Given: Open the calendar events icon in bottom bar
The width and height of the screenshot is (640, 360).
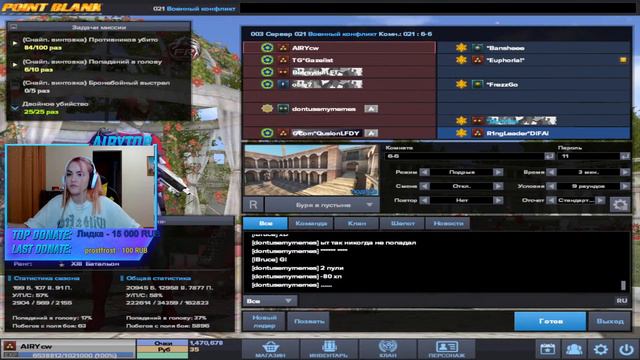Looking at the screenshot, I should pos(547,349).
